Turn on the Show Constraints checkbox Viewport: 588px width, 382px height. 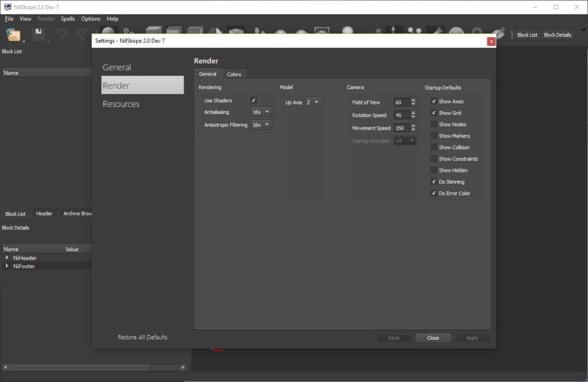click(x=434, y=159)
